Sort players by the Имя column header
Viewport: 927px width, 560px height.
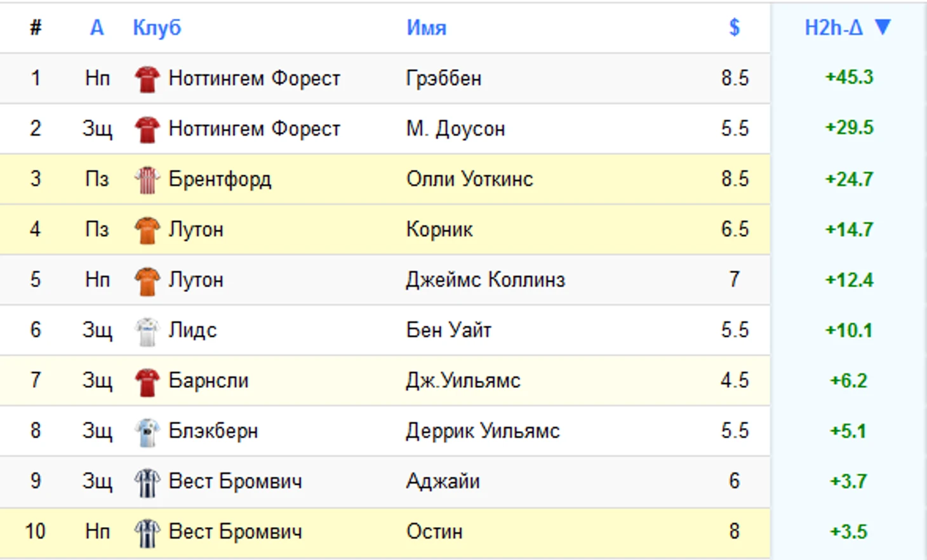[427, 27]
